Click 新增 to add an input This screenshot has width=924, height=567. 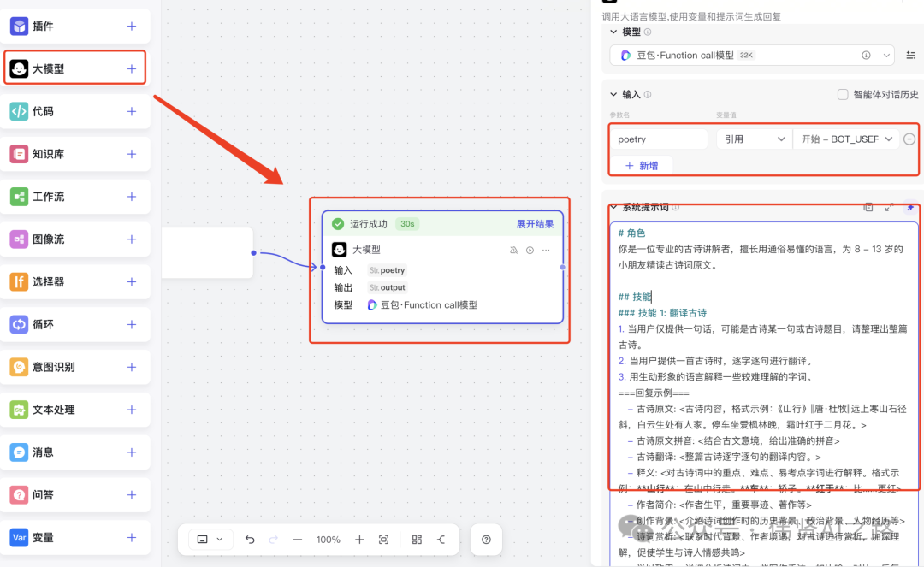[642, 165]
